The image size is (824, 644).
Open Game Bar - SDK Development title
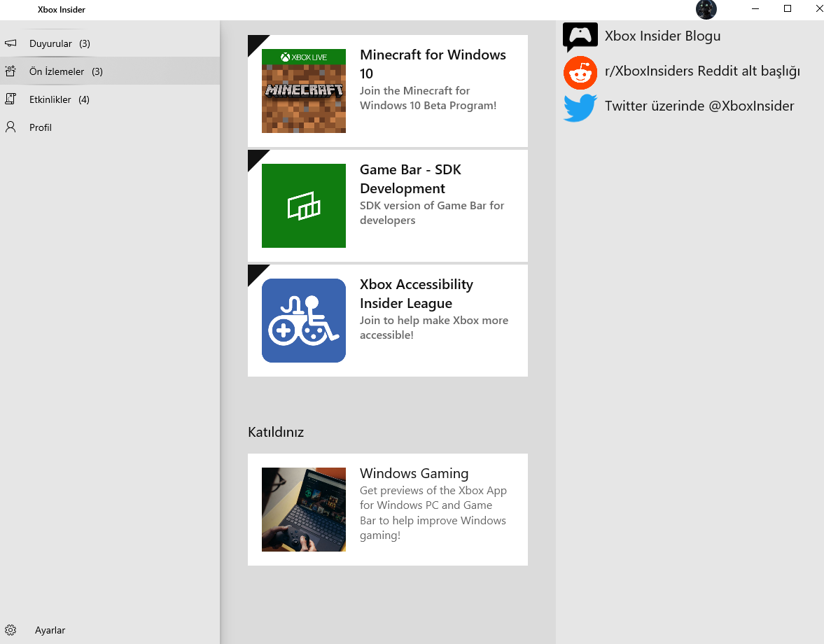(410, 178)
